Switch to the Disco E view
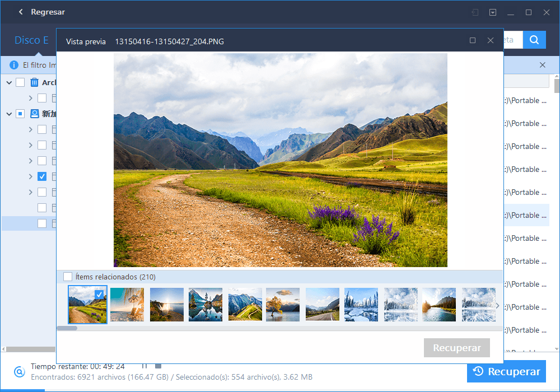This screenshot has width=560, height=392. point(31,40)
